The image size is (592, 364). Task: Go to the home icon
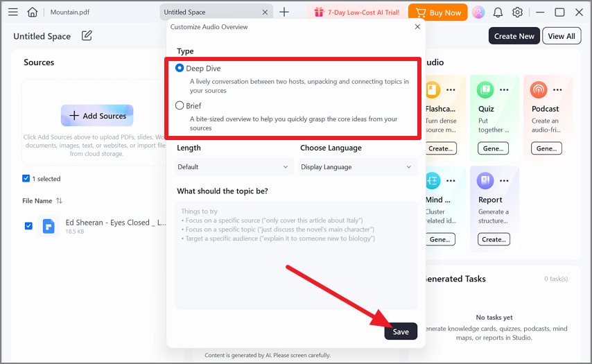[33, 12]
